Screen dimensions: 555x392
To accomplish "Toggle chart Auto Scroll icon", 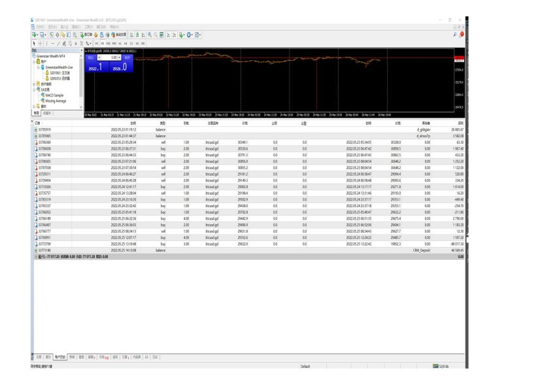I will click(168, 35).
